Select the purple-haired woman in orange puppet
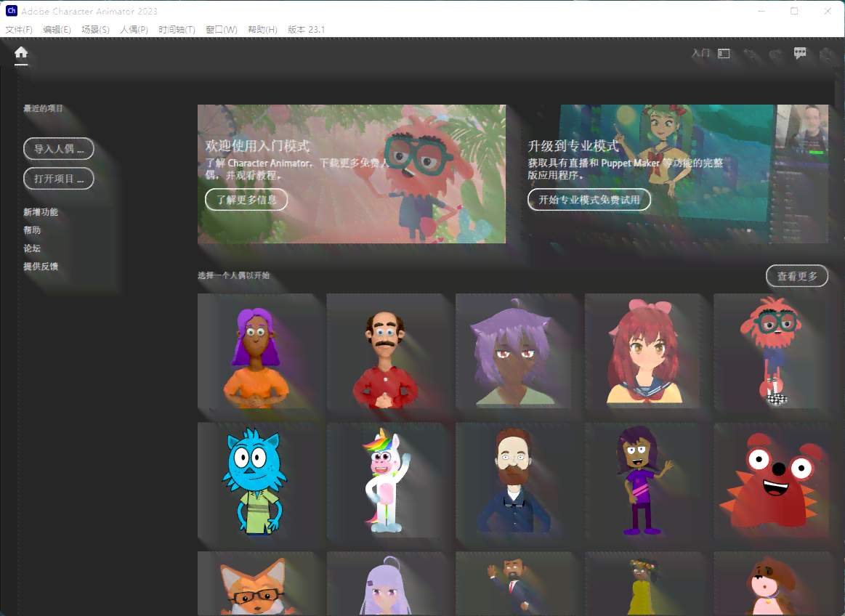This screenshot has width=845, height=616. coord(255,351)
